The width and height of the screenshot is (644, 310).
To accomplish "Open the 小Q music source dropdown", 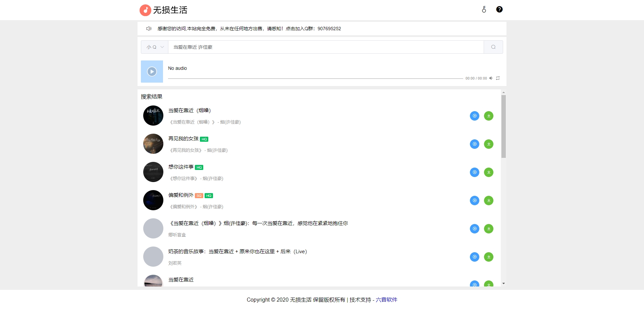I will click(154, 47).
